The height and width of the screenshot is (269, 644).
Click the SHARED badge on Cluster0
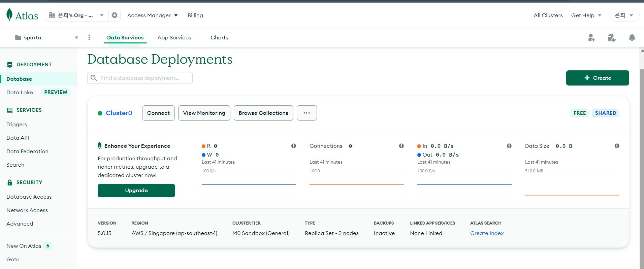[x=606, y=113]
